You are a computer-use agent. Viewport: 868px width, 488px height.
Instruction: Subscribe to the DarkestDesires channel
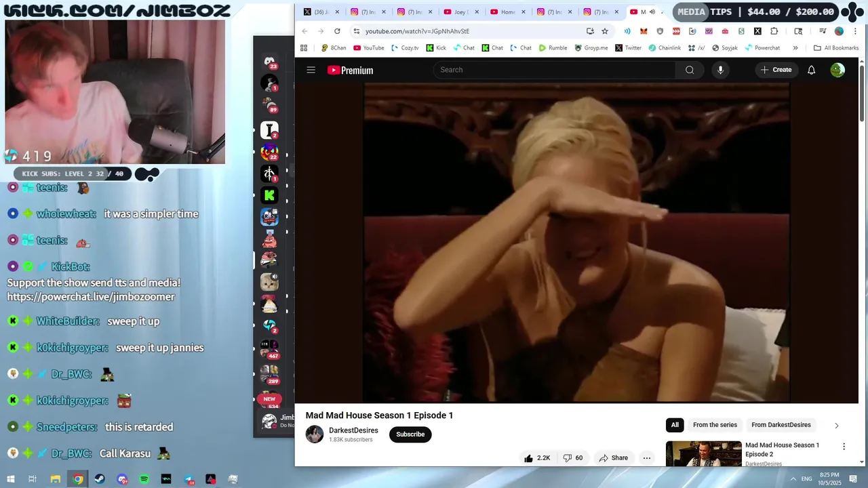[x=410, y=434]
